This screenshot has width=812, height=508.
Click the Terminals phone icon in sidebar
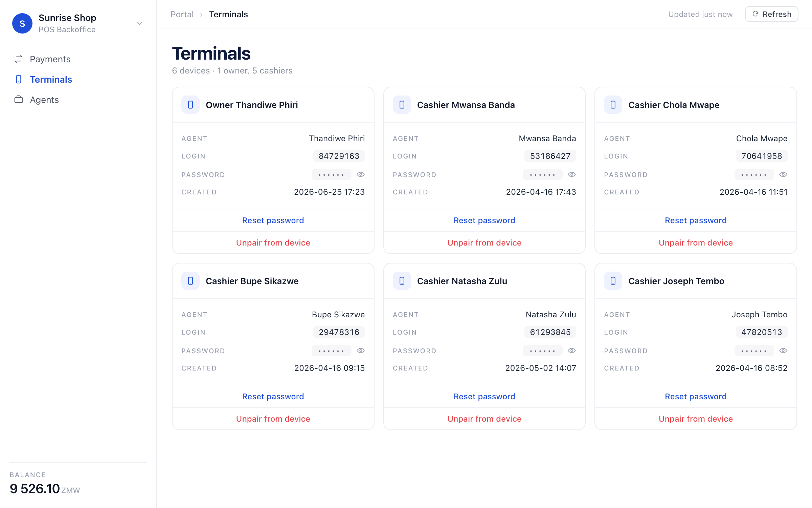[19, 79]
